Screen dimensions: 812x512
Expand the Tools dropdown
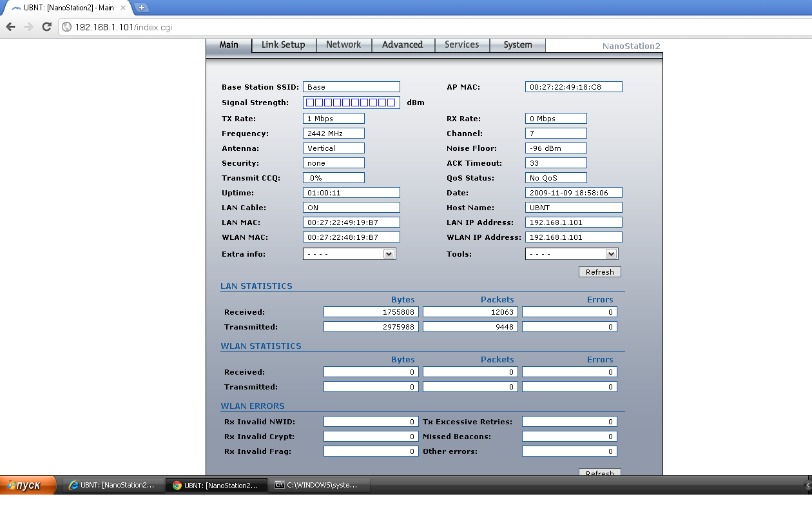tap(572, 254)
